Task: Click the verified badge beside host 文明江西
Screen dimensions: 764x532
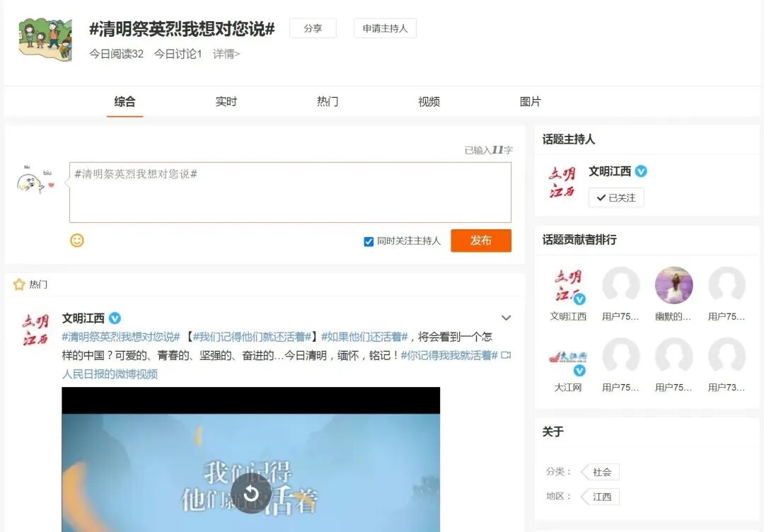Action: click(x=641, y=171)
